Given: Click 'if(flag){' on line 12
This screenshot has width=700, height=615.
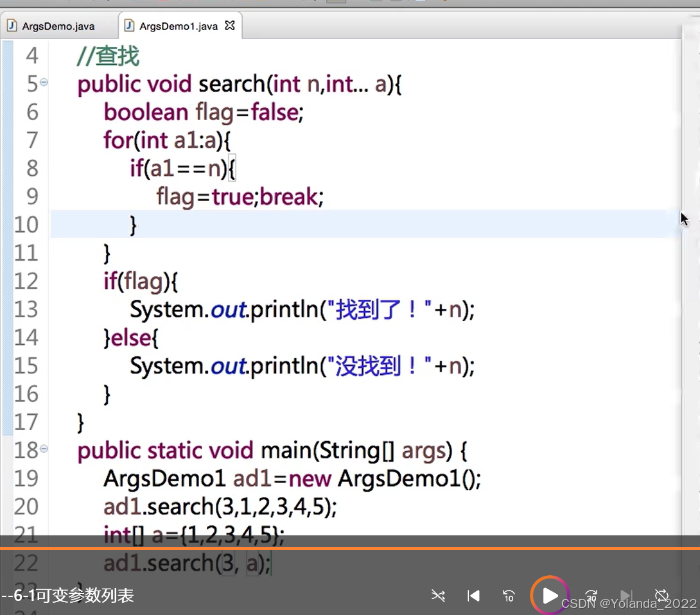Looking at the screenshot, I should 141,282.
